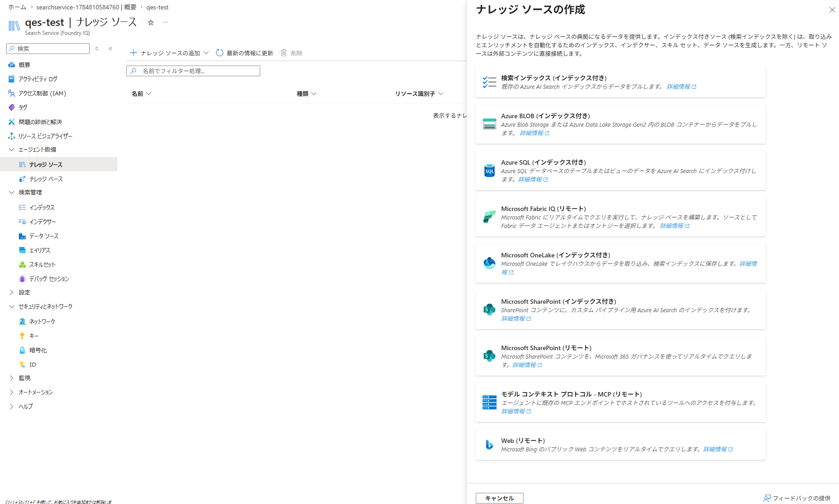This screenshot has height=504, width=839.
Task: Open ナレッジ ソースの追加 dropdown
Action: (169, 53)
